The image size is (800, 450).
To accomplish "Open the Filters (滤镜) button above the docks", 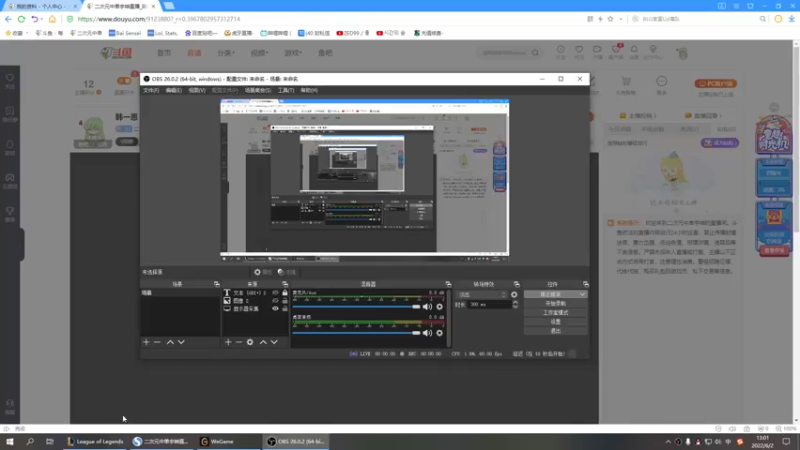I will (287, 272).
